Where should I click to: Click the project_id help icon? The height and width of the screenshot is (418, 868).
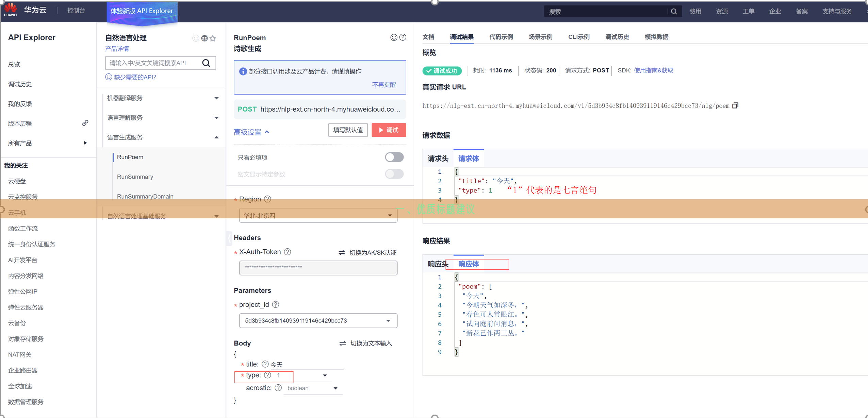tap(276, 304)
